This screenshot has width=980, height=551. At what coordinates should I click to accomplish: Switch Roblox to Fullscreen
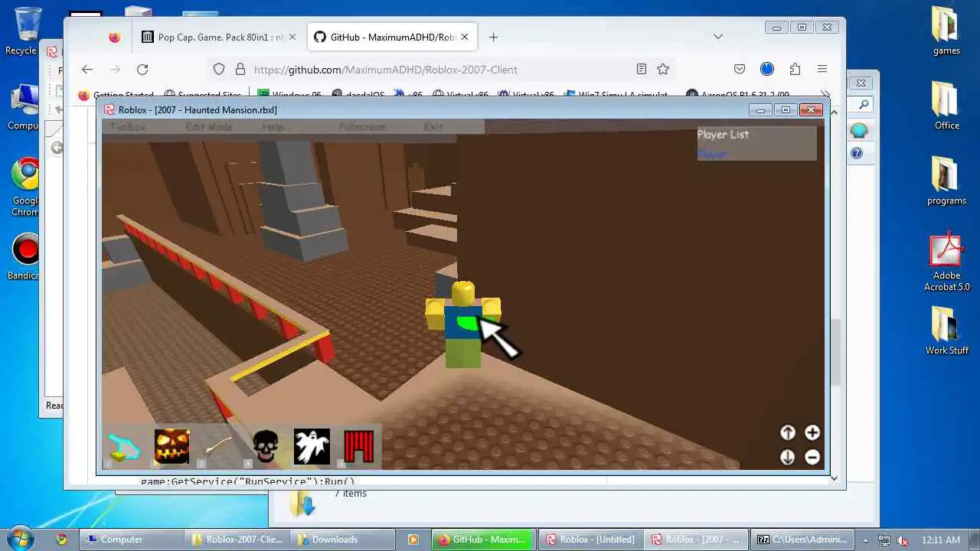pos(363,127)
